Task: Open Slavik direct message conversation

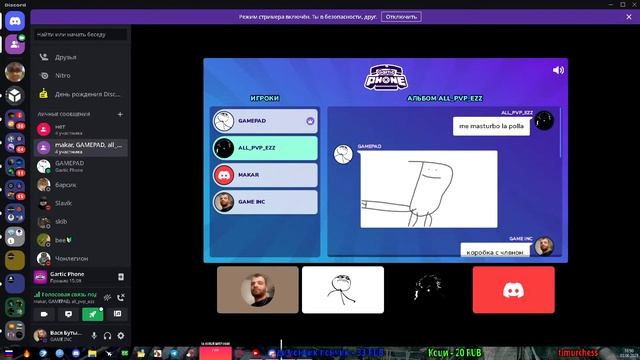Action: click(80, 203)
